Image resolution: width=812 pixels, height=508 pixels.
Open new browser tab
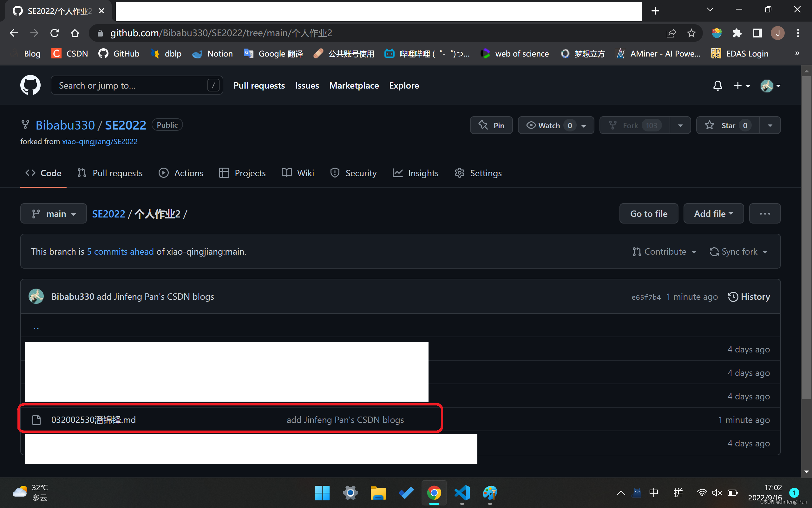coord(655,11)
